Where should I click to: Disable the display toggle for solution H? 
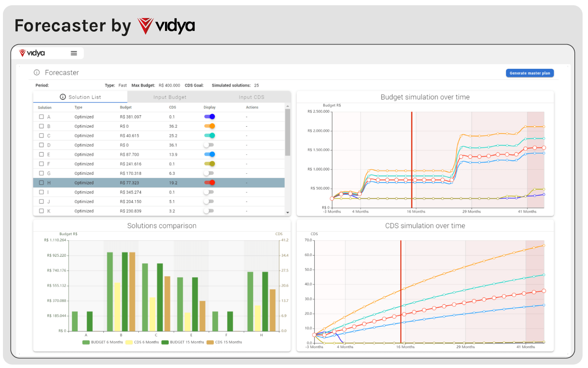209,183
